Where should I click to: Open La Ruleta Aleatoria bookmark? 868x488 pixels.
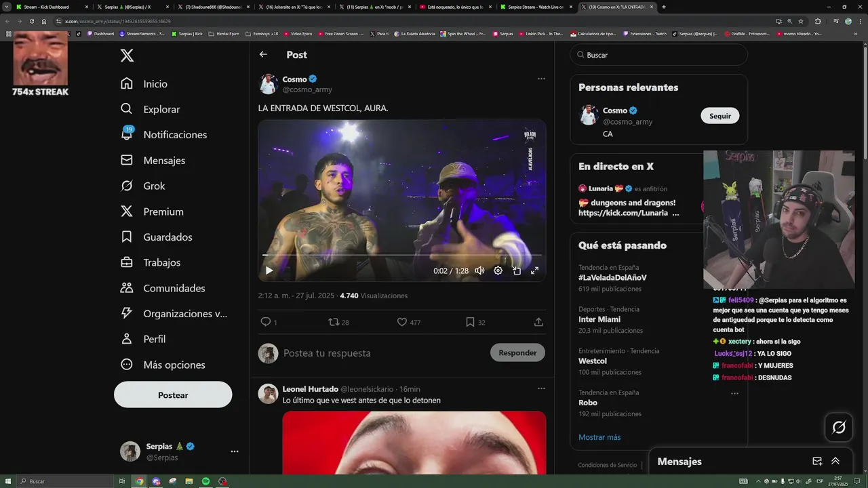pyautogui.click(x=414, y=33)
